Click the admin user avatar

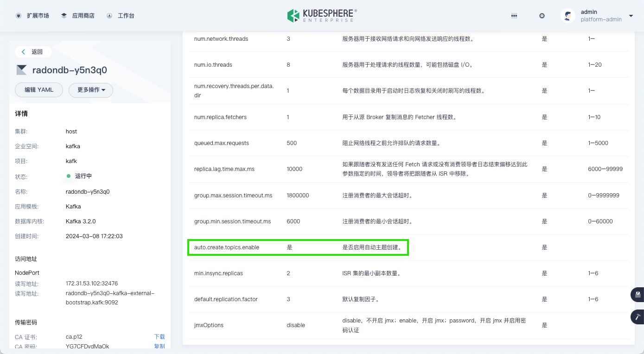[567, 16]
